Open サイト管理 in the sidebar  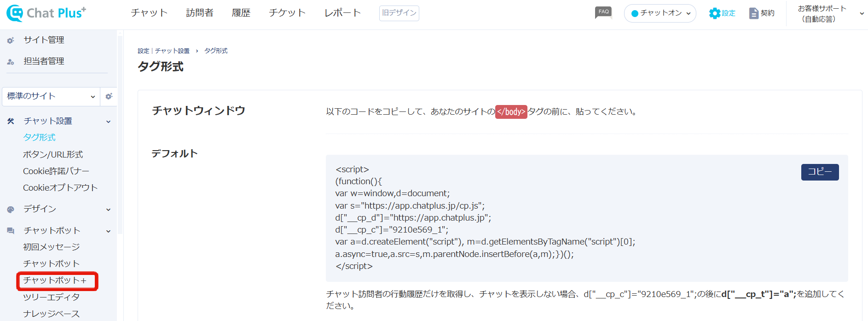click(x=44, y=40)
